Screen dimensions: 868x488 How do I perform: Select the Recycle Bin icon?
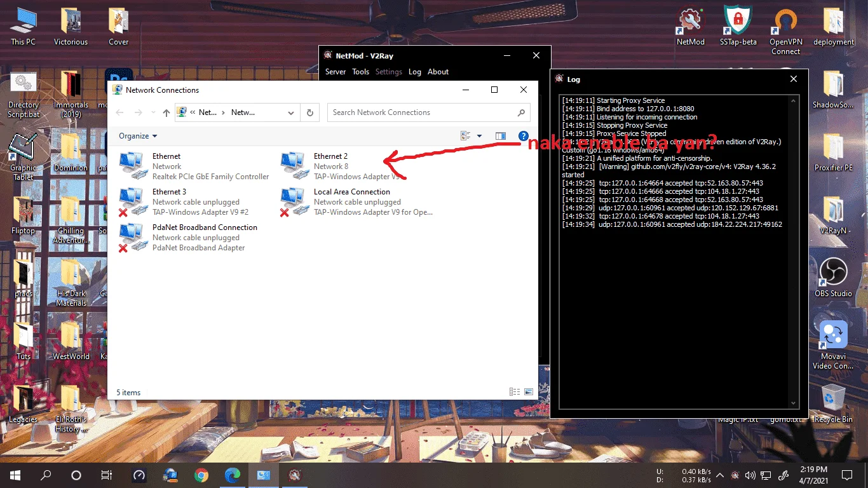[833, 403]
